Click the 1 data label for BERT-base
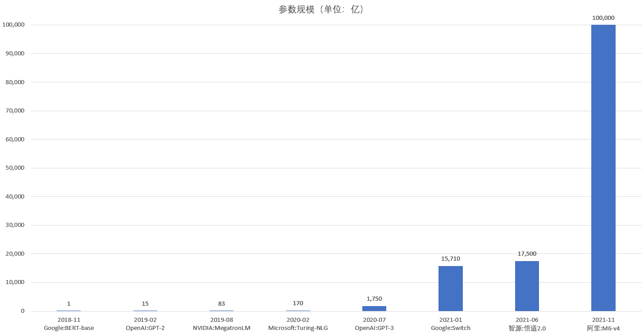The width and height of the screenshot is (644, 334). coord(69,304)
